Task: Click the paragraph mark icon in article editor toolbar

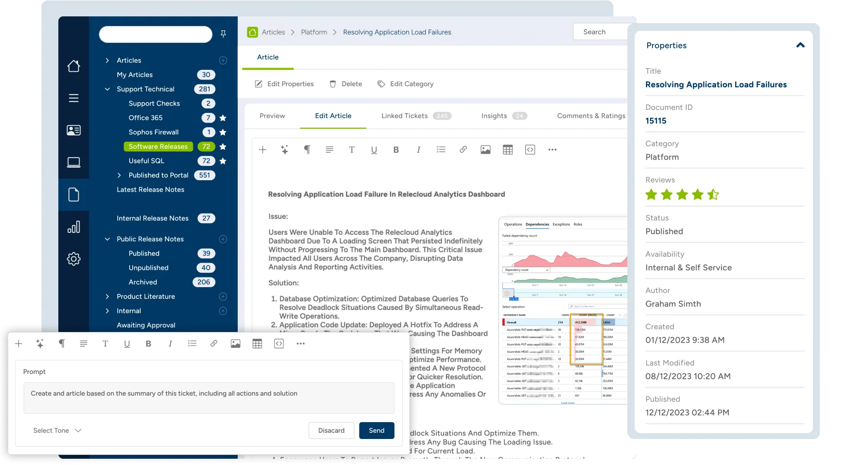Action: pyautogui.click(x=307, y=150)
